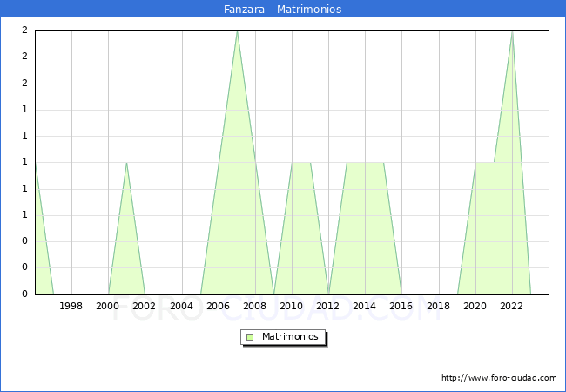This screenshot has height=392, width=566.
Task: Click the peak data point at 2007
Action: click(237, 31)
